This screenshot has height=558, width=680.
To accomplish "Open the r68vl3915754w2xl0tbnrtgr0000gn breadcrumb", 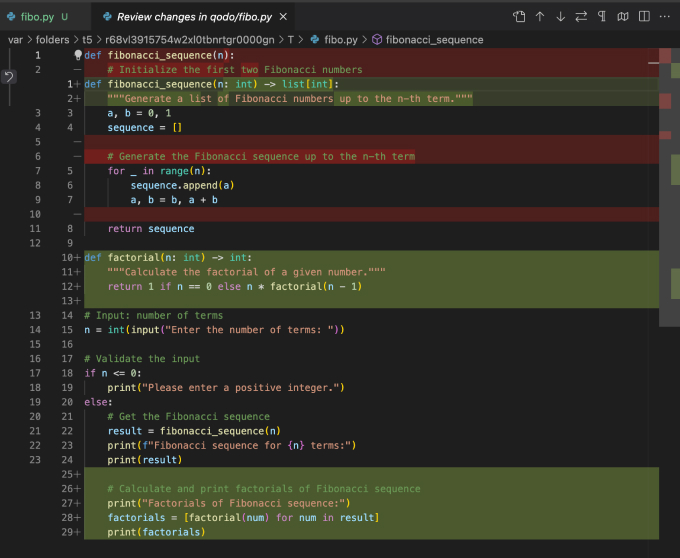I will tap(190, 40).
